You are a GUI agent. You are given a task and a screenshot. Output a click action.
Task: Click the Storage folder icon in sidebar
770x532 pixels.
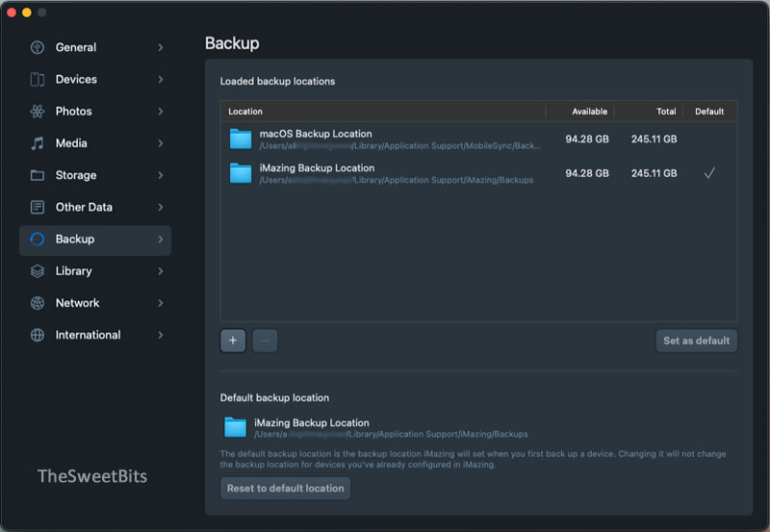pyautogui.click(x=38, y=175)
